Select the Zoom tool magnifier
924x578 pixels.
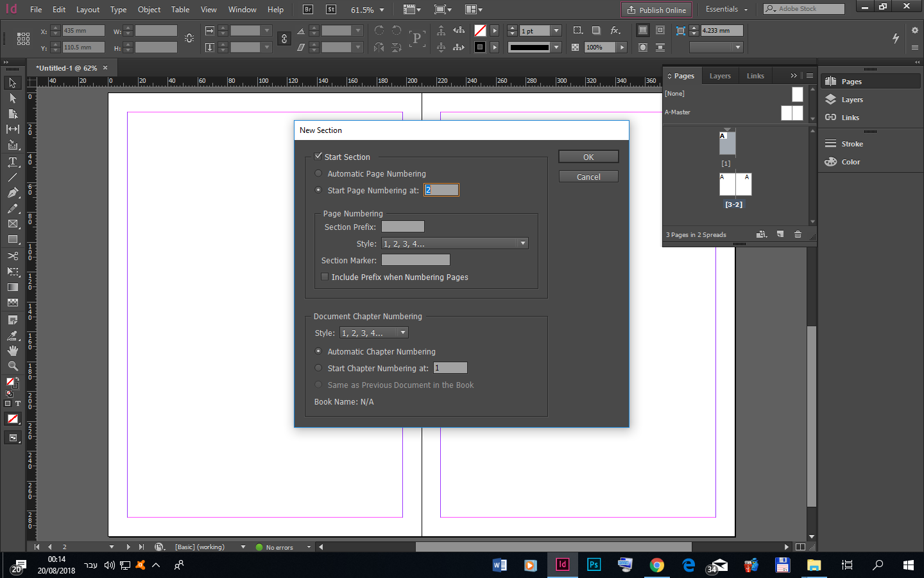coord(12,366)
